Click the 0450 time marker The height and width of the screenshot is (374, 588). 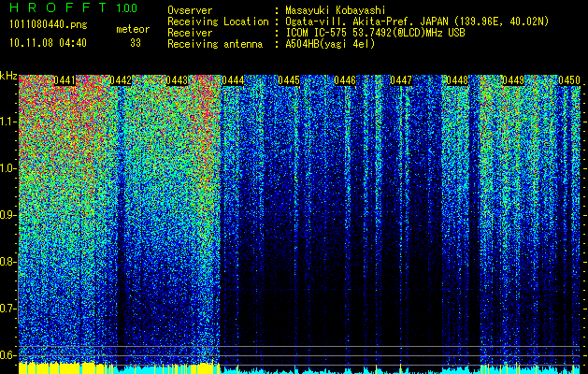tap(569, 80)
